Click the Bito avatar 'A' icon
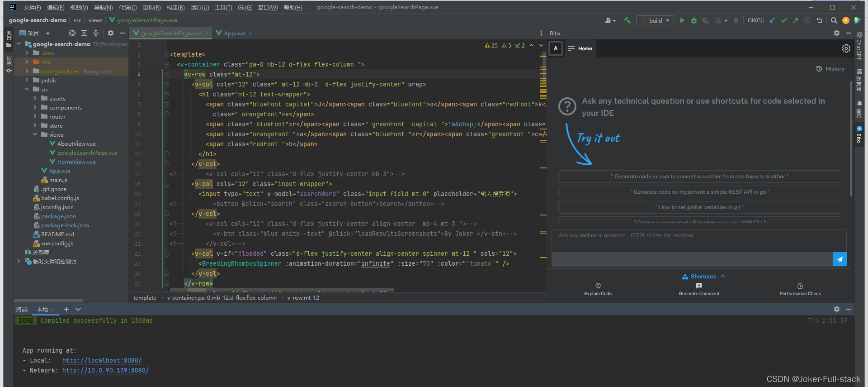Viewport: 868px width, 387px height. click(x=556, y=48)
